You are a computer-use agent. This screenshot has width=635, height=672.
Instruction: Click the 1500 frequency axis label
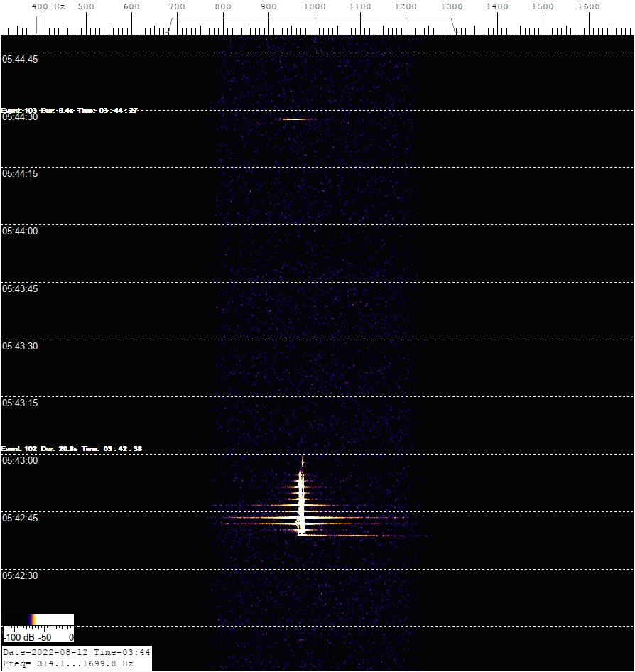pyautogui.click(x=543, y=6)
